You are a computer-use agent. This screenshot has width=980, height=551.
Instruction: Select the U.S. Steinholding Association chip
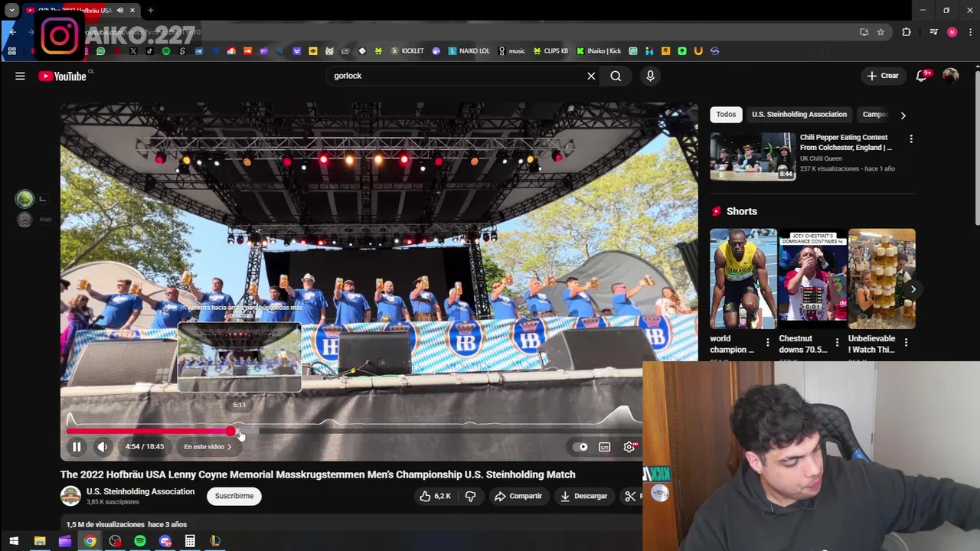pyautogui.click(x=799, y=114)
